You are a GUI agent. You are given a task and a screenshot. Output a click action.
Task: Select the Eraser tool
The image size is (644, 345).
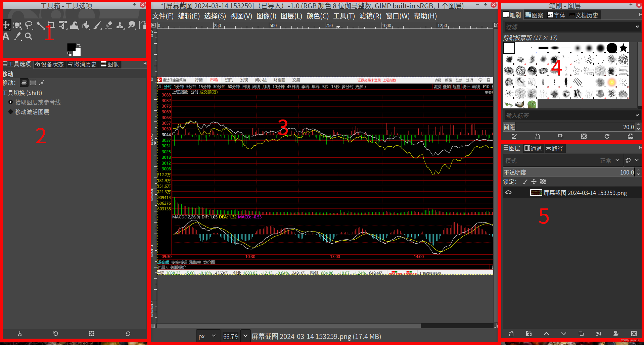point(108,25)
